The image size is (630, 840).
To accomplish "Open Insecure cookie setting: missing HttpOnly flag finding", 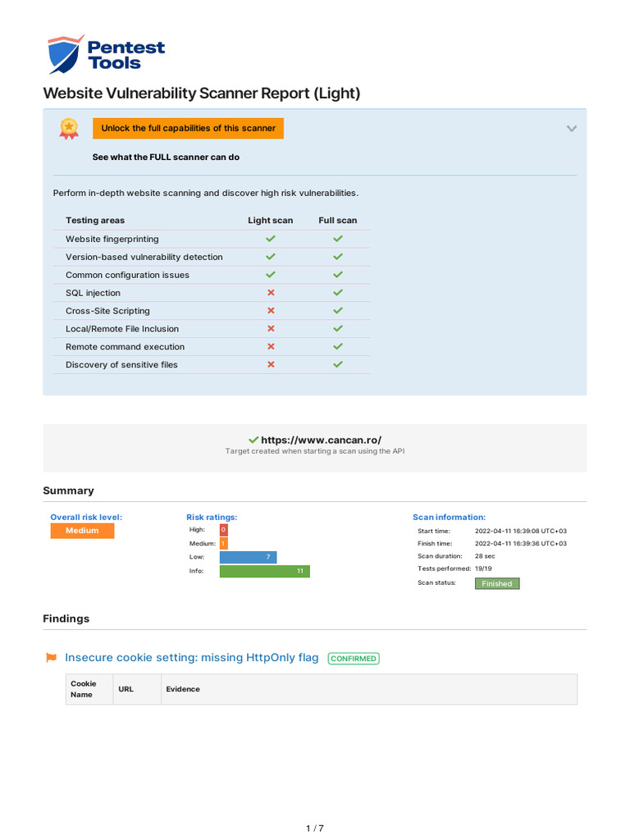I will tap(192, 658).
